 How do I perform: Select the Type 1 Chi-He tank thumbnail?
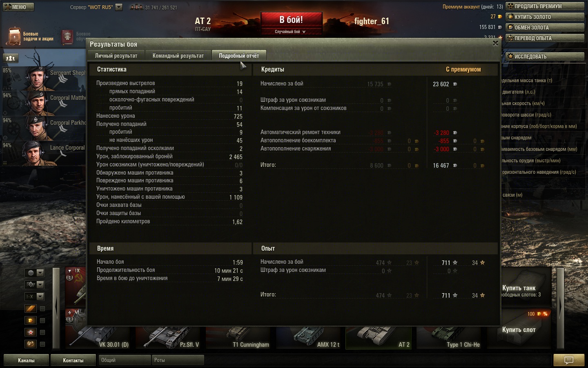451,337
